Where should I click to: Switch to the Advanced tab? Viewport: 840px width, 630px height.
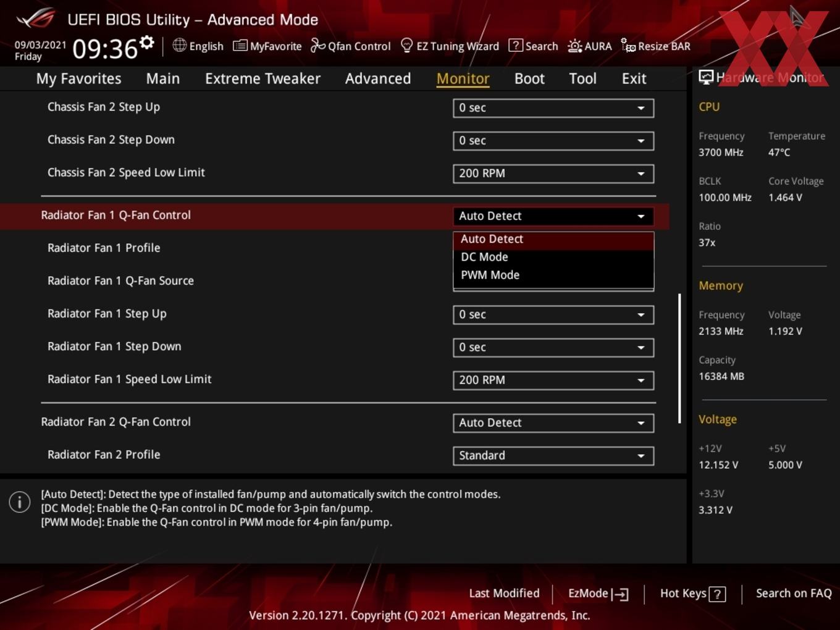coord(378,78)
